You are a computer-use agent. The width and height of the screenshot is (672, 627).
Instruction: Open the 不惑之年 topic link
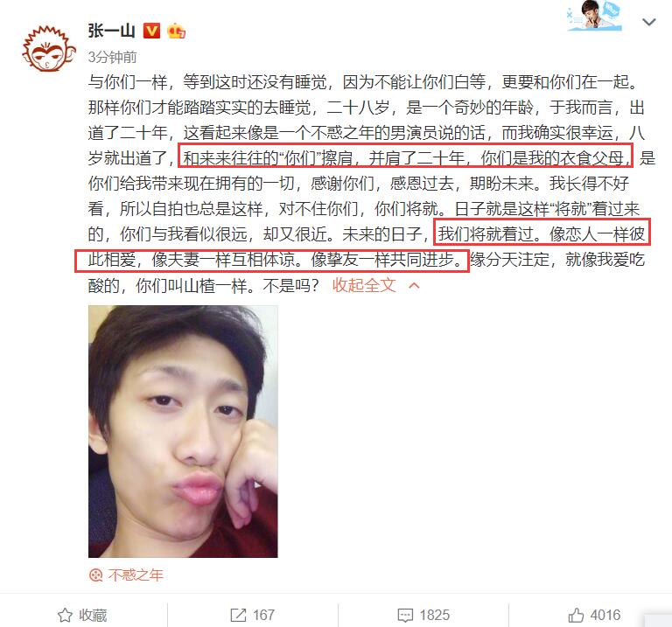coord(136,575)
